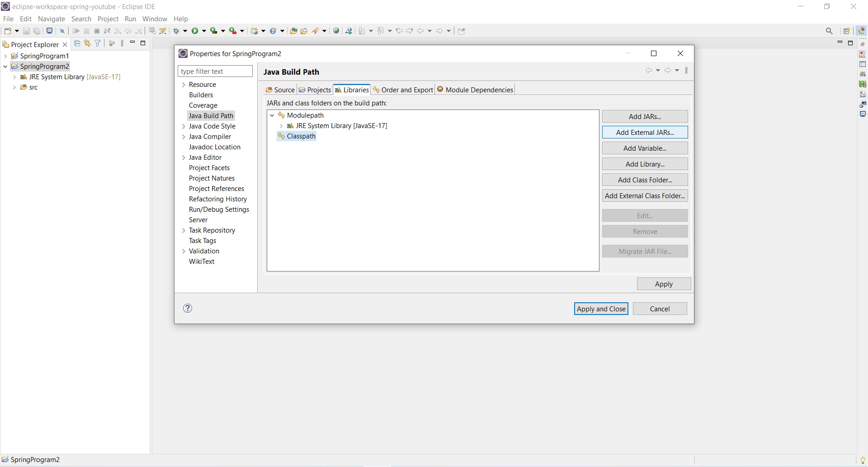Click the Coverage launch icon
Viewport: 868px width, 467px height.
click(214, 31)
